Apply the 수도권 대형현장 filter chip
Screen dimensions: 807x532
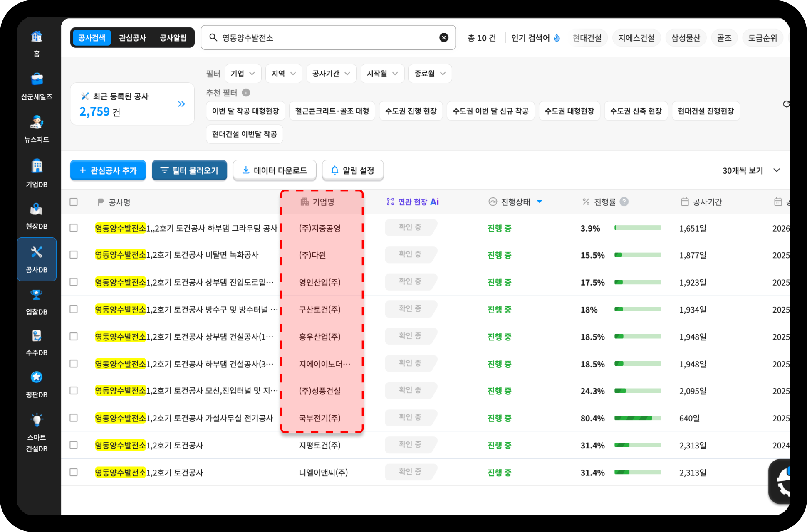569,111
